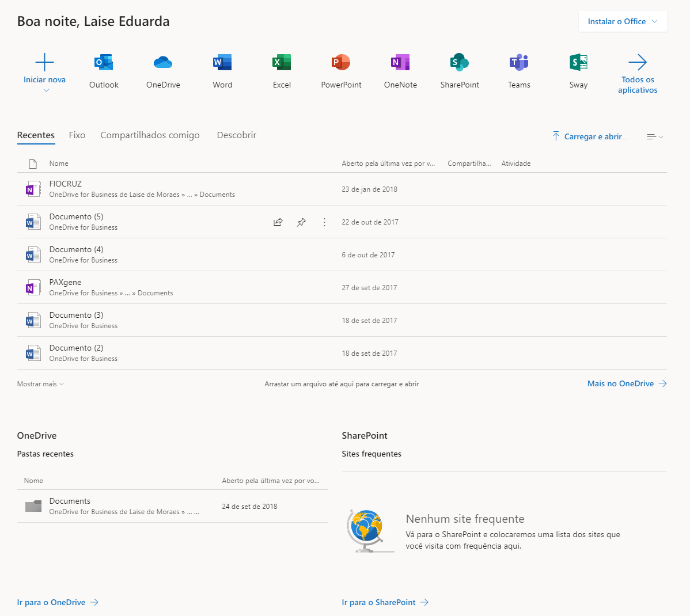This screenshot has width=690, height=616.
Task: Click the date 6 de out de 2017
Action: 368,255
